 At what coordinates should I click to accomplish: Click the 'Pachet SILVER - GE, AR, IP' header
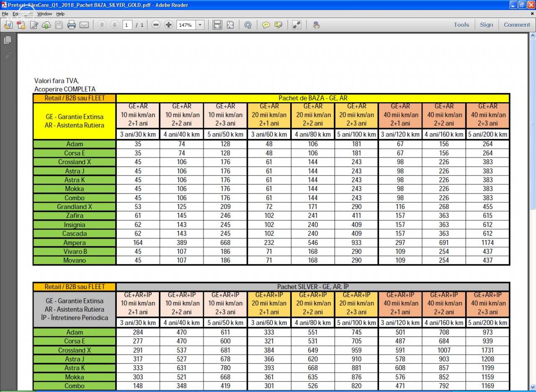coord(313,287)
